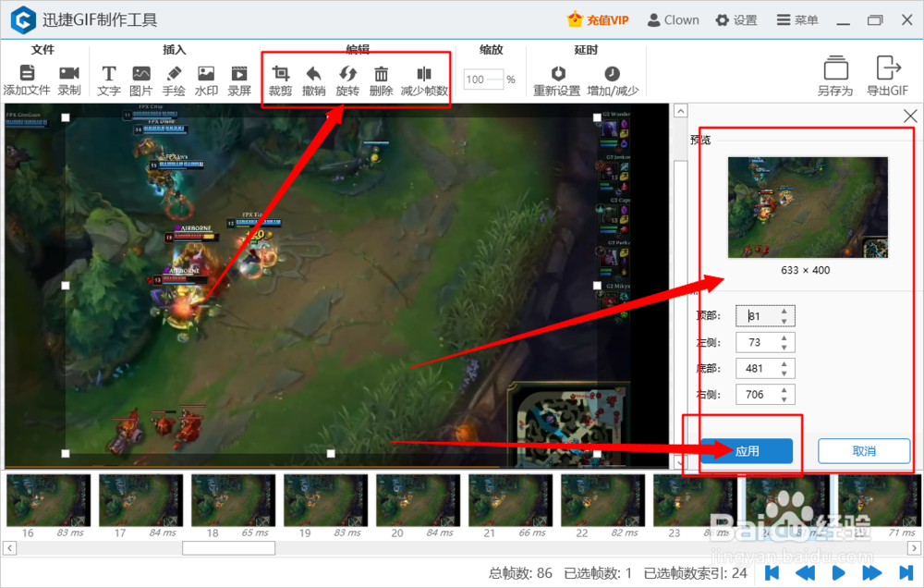Start recording with the 录制 camera icon
The width and height of the screenshot is (924, 588).
tap(69, 73)
